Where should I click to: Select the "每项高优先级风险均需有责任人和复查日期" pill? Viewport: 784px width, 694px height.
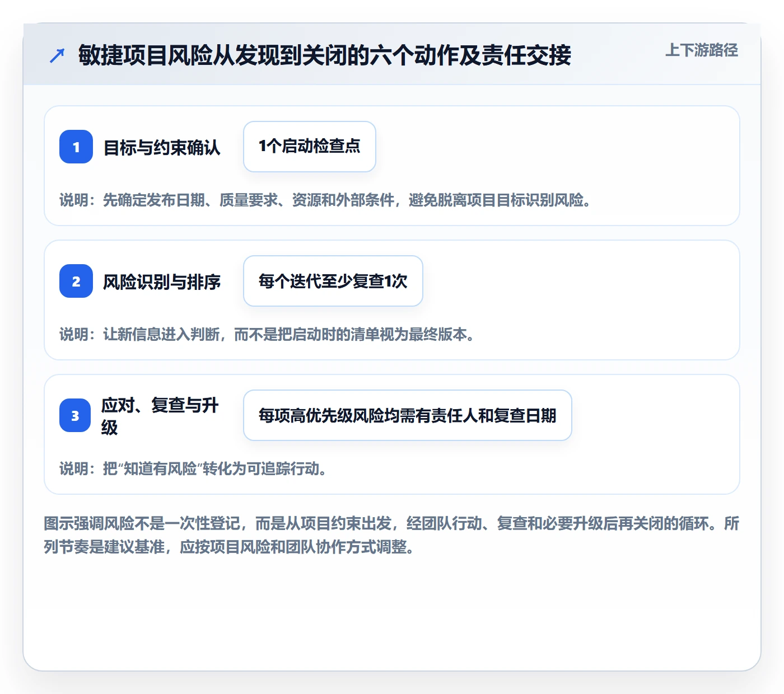408,415
